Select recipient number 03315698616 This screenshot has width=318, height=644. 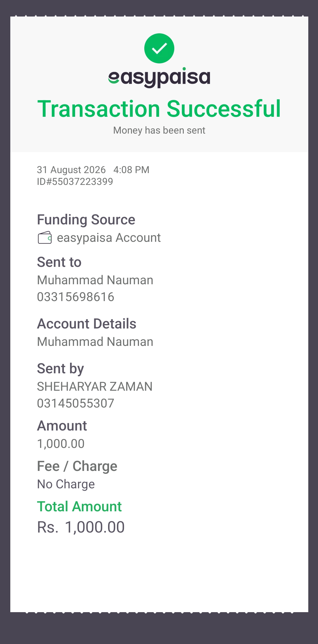pyautogui.click(x=76, y=297)
